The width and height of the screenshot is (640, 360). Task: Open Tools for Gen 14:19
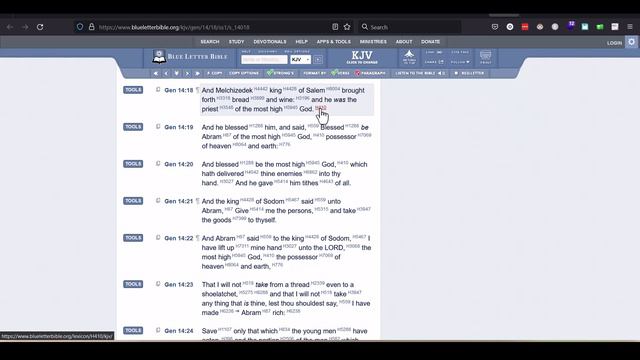[133, 127]
